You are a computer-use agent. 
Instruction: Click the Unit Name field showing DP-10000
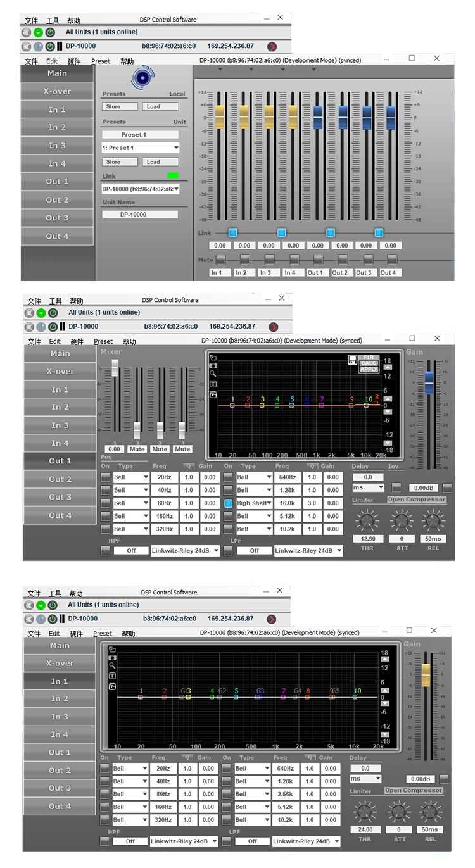[140, 215]
